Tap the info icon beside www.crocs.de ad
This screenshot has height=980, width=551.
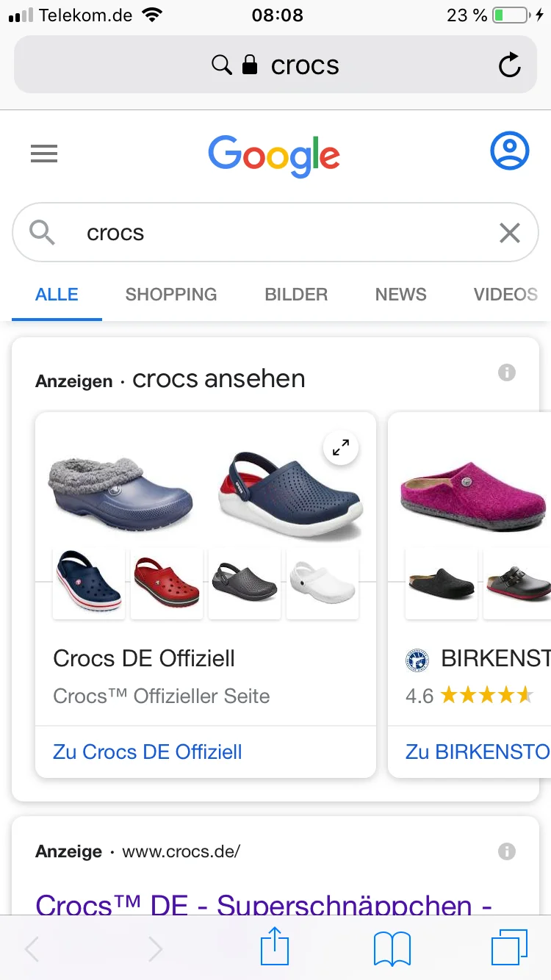(507, 851)
